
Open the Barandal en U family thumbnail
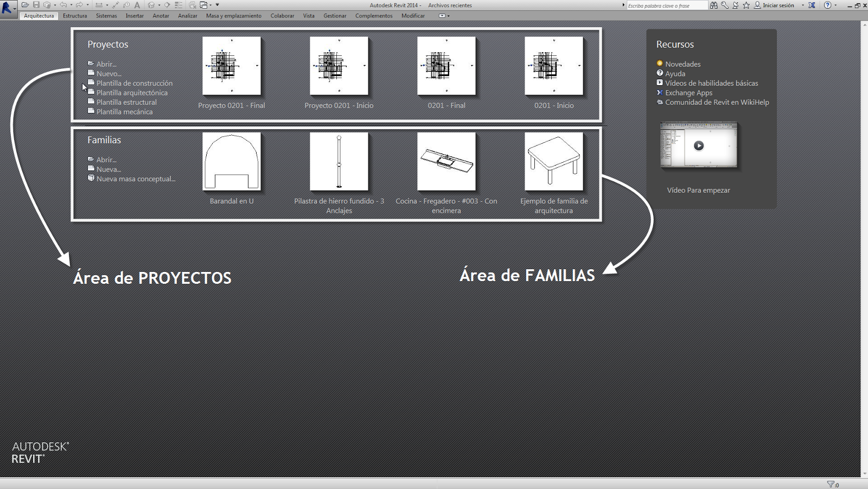pyautogui.click(x=232, y=161)
